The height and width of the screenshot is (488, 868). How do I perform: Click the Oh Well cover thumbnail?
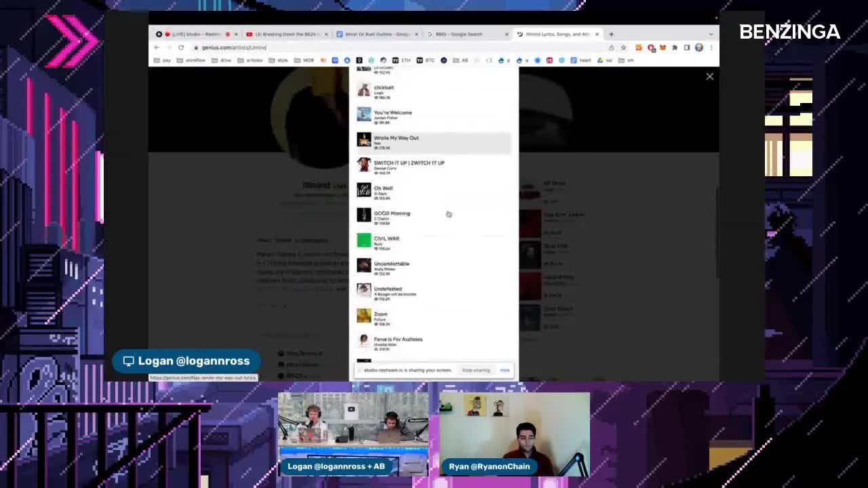coord(364,190)
